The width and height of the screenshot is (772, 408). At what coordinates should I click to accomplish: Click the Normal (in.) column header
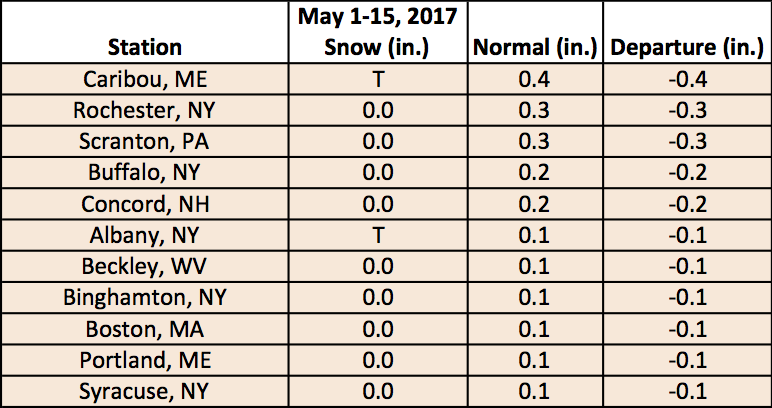(x=534, y=47)
